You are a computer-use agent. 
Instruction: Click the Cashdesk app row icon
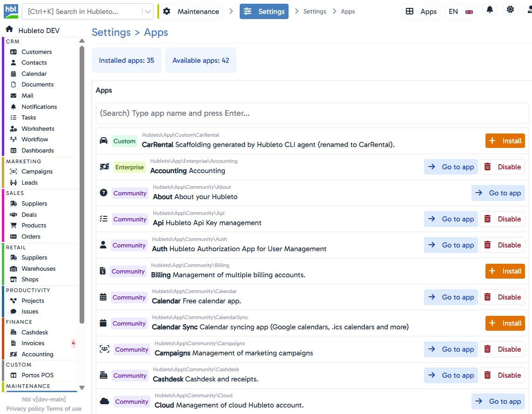pyautogui.click(x=104, y=375)
